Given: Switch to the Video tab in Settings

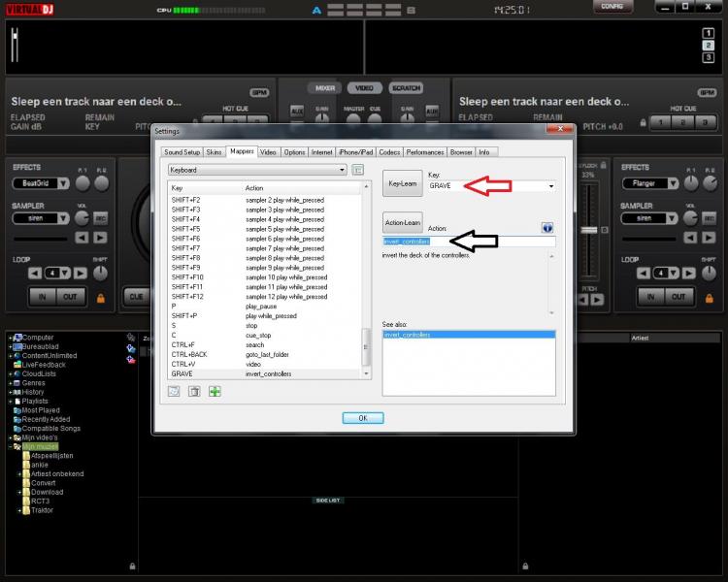Looking at the screenshot, I should [268, 152].
